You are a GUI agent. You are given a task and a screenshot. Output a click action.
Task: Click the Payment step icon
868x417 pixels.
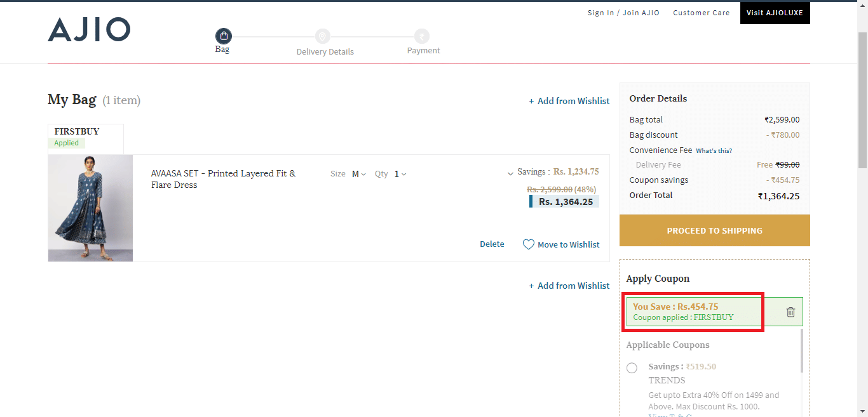tap(423, 36)
